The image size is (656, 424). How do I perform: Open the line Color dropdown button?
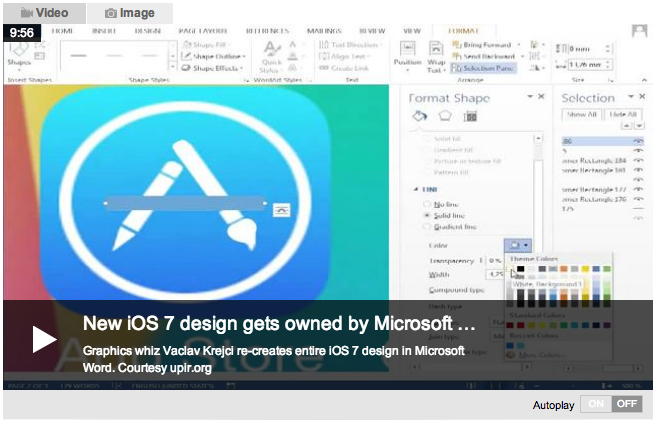(518, 245)
